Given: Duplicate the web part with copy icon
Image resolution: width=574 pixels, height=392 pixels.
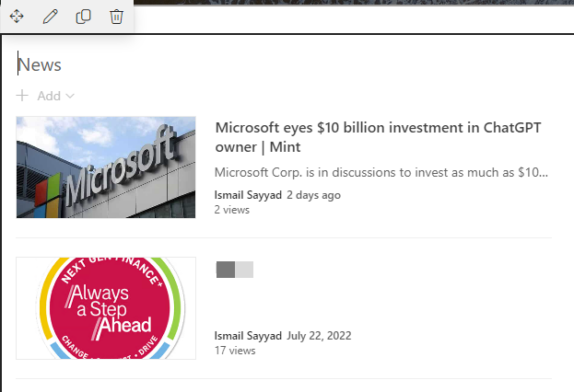Looking at the screenshot, I should [83, 17].
